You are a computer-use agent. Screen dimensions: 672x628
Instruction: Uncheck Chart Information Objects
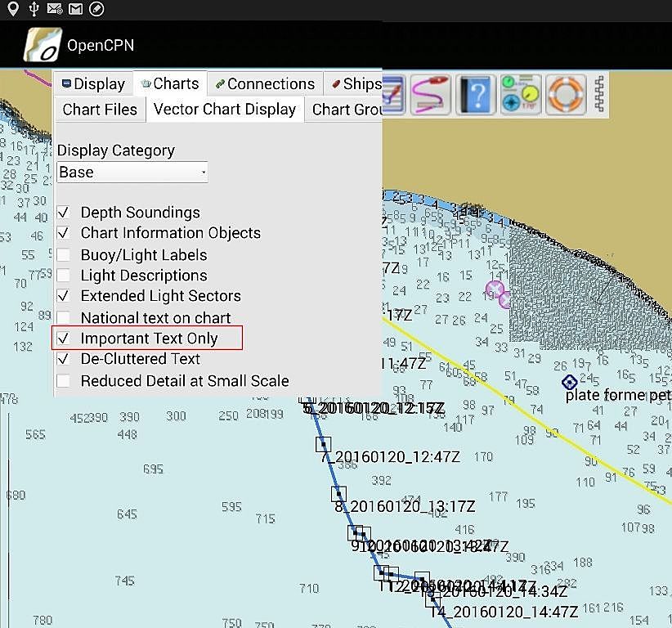tap(64, 233)
